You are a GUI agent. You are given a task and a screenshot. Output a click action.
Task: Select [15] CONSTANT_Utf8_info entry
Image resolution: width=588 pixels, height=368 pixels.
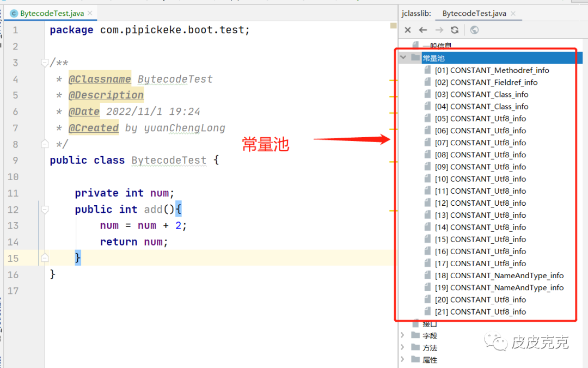coord(480,239)
